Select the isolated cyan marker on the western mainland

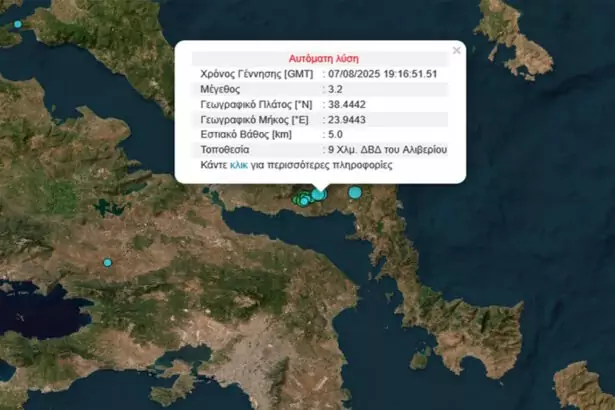[x=108, y=263]
